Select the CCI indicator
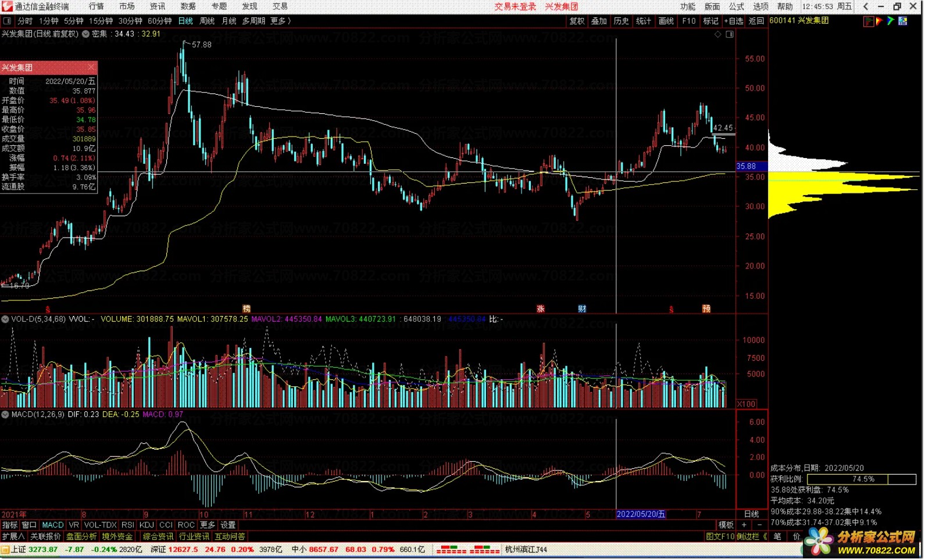Screen dimensions: 925x560 coord(166,525)
